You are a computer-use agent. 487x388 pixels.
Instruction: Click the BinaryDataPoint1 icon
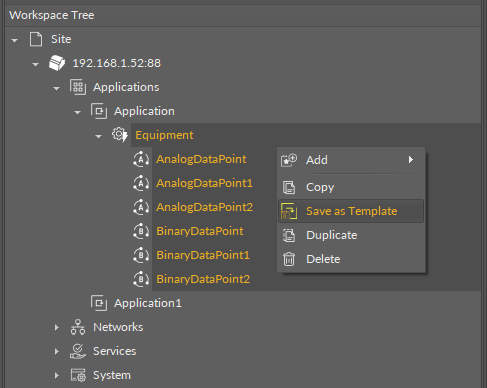coord(141,255)
